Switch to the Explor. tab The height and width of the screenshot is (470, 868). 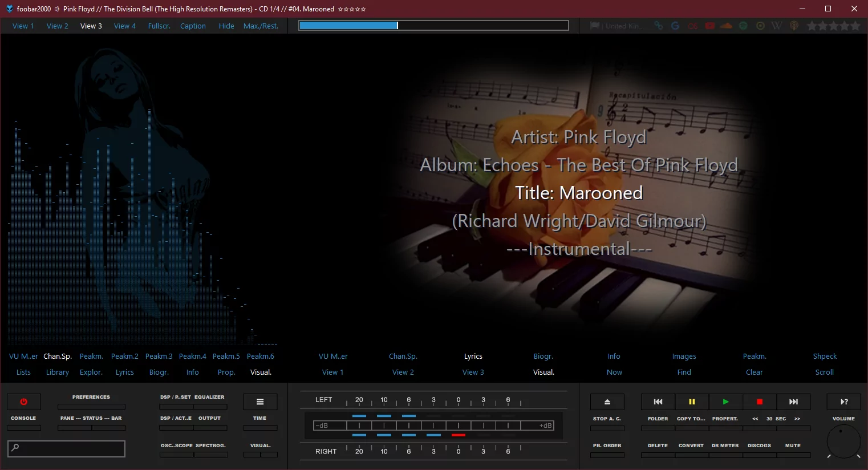tap(91, 372)
